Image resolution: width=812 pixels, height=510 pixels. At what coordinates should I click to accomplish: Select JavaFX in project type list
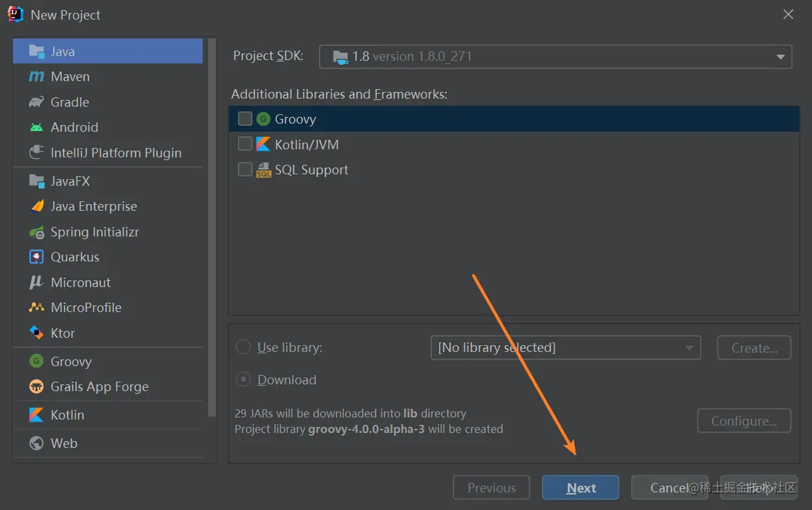pyautogui.click(x=107, y=181)
